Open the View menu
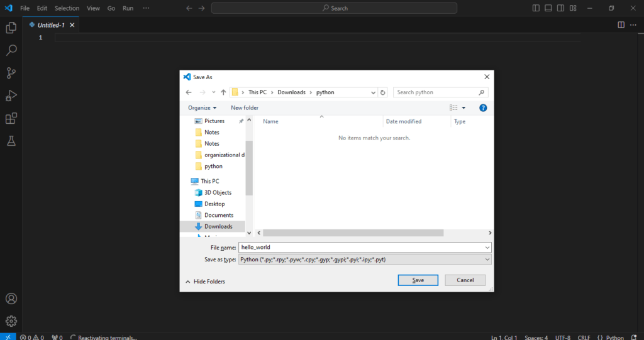Viewport: 644px width, 340px height. (93, 8)
